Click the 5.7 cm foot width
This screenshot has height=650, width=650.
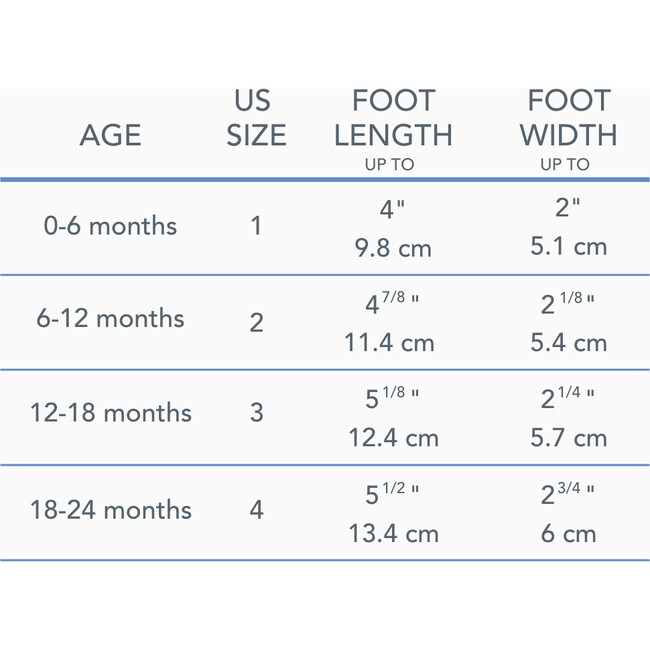(x=568, y=438)
